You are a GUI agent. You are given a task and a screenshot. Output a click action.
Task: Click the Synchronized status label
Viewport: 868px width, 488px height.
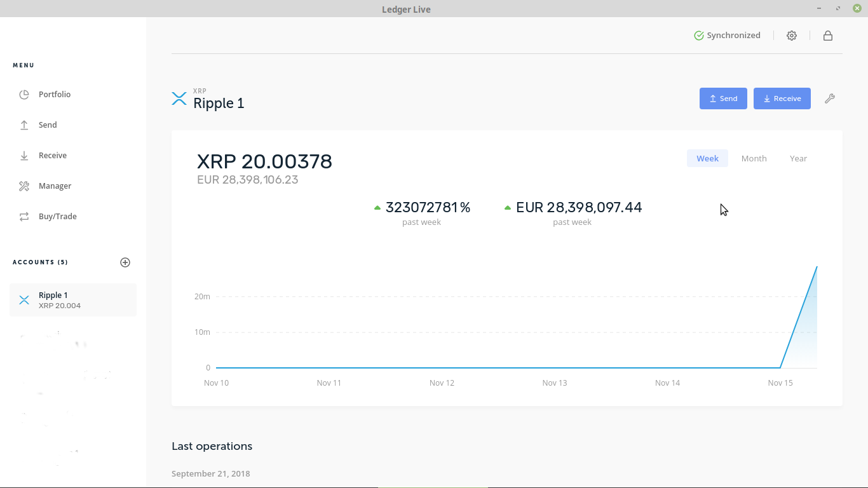[x=734, y=36]
